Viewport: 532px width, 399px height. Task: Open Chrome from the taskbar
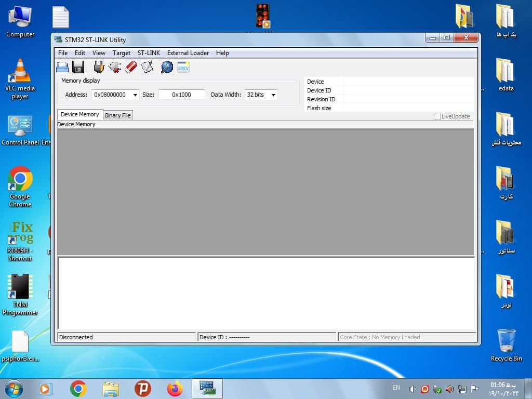pos(78,389)
